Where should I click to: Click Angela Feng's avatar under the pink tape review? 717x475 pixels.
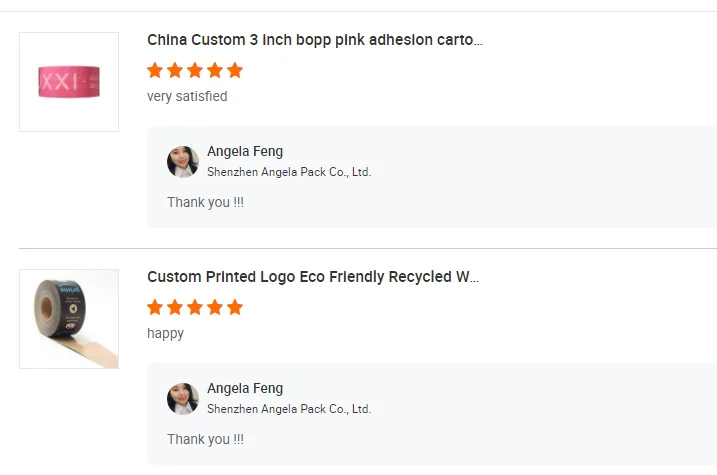[183, 162]
